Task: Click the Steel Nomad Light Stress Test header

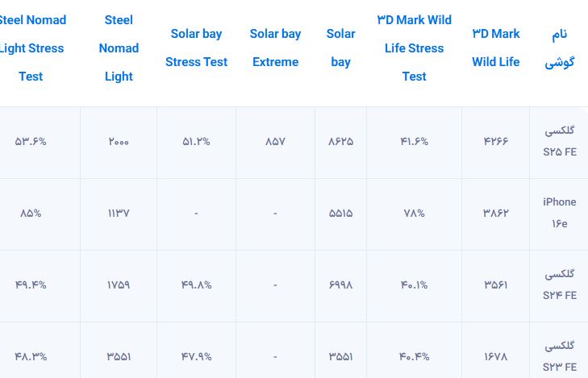Action: point(32,48)
